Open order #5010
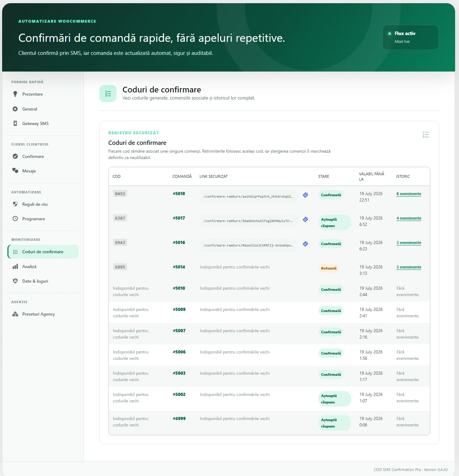 pyautogui.click(x=179, y=288)
